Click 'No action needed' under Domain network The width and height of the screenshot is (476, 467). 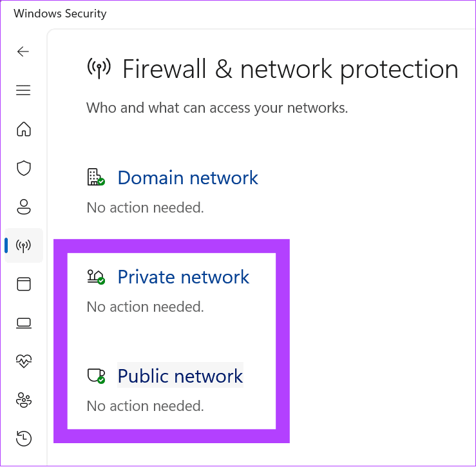point(145,207)
